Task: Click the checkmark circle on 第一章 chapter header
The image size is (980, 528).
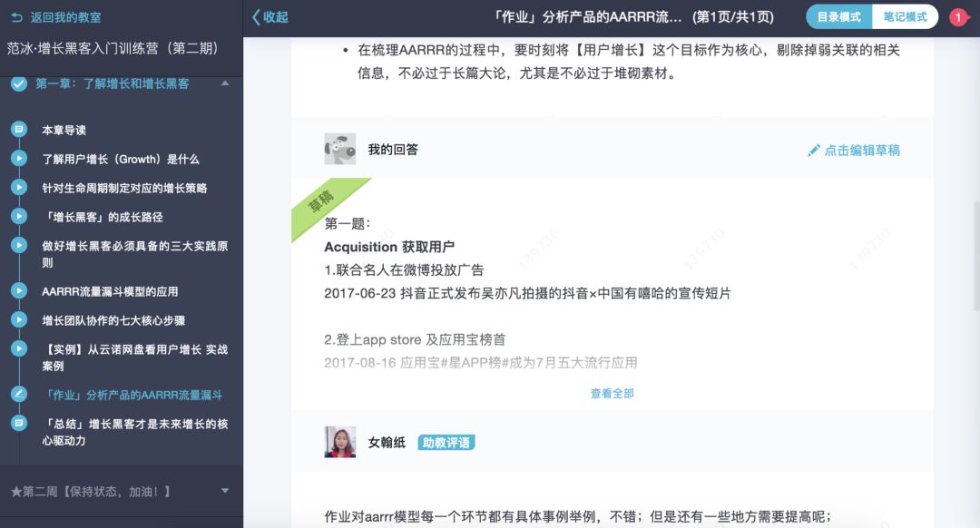Action: pyautogui.click(x=19, y=83)
